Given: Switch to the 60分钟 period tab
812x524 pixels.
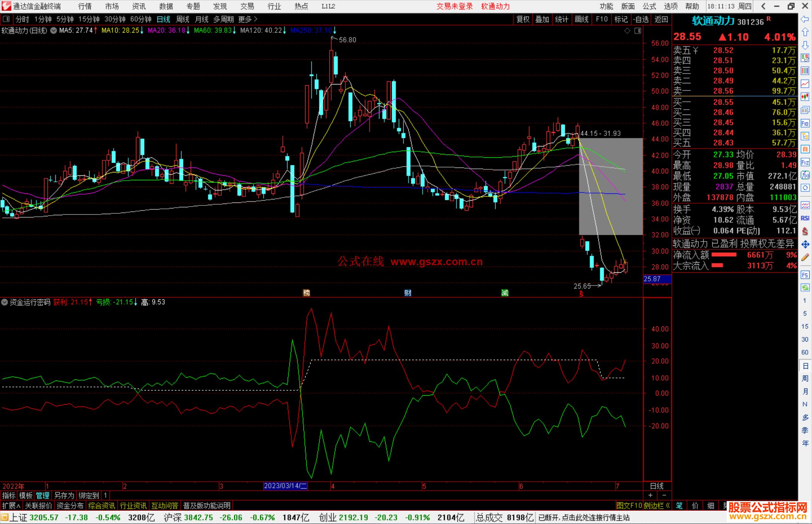Looking at the screenshot, I should point(141,19).
